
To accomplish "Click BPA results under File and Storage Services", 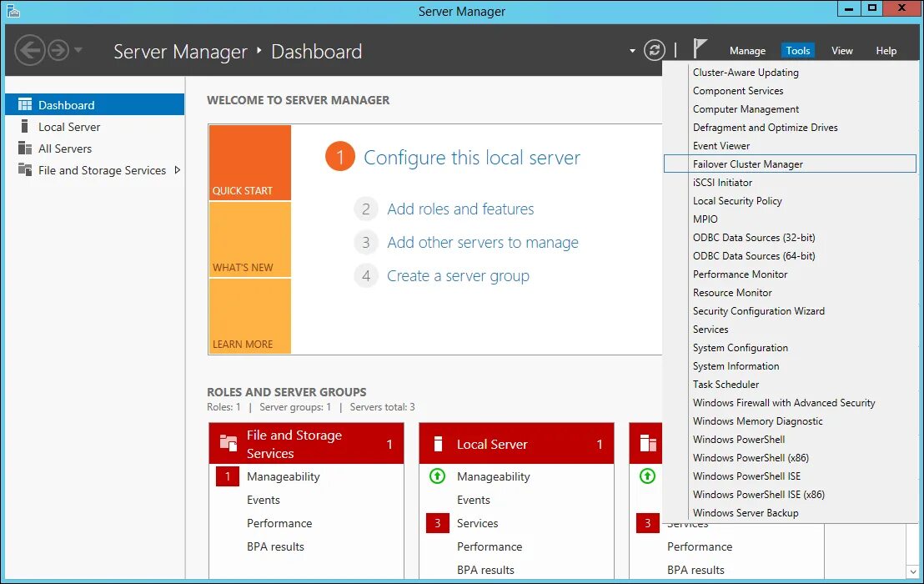I will (275, 546).
